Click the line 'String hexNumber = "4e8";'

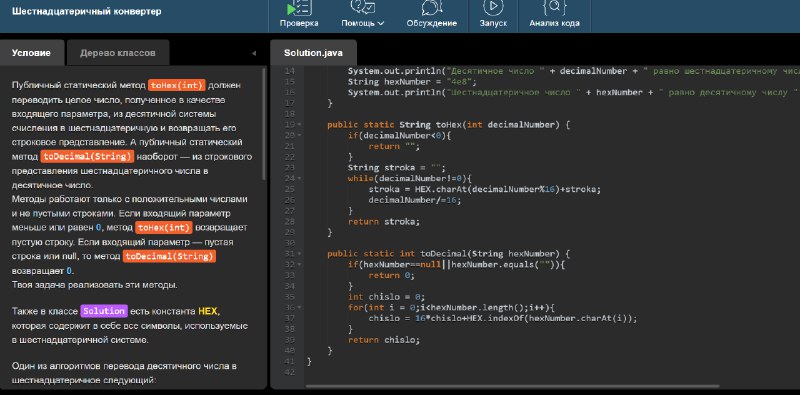pyautogui.click(x=412, y=82)
